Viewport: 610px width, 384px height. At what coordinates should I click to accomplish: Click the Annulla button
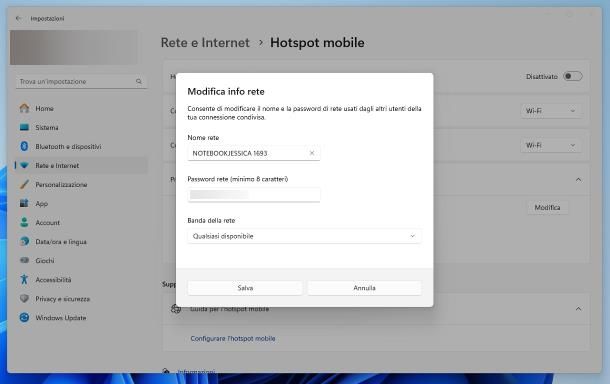[x=364, y=288]
